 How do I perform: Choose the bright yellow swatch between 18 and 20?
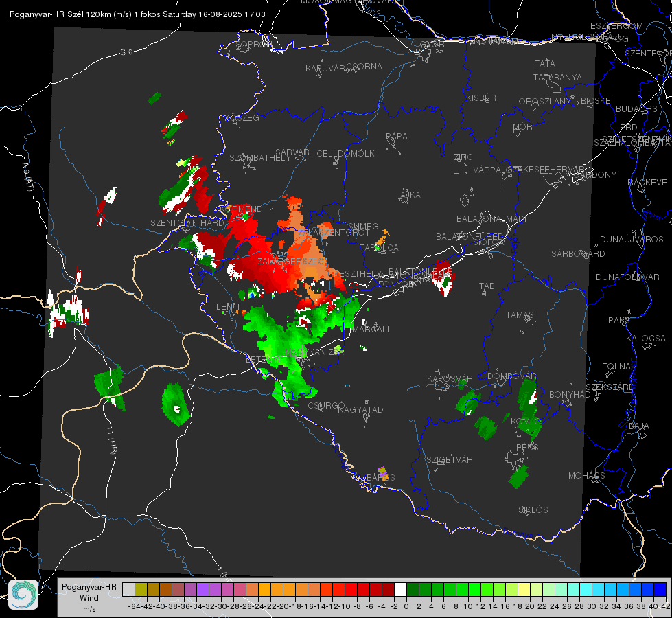[524, 589]
